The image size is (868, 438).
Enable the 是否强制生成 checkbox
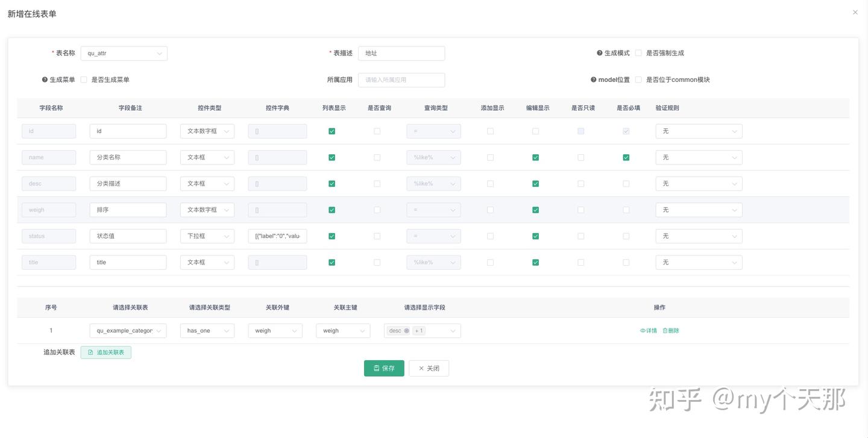click(638, 52)
